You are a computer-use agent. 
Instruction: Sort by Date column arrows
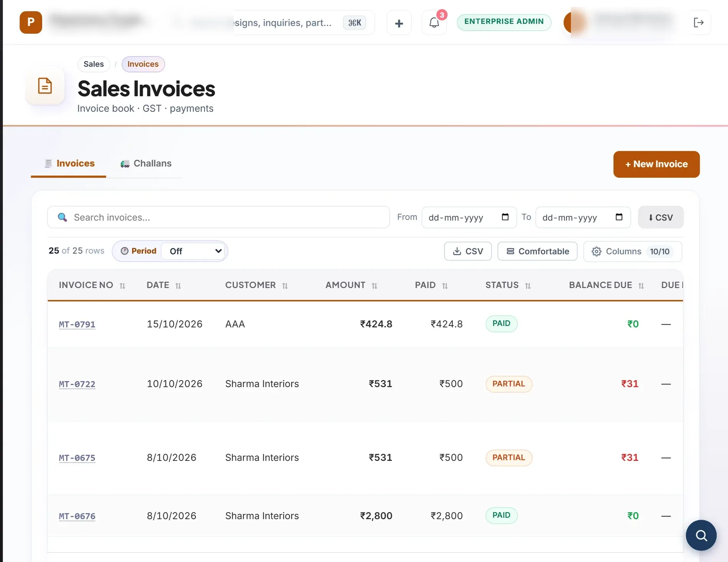pyautogui.click(x=178, y=286)
